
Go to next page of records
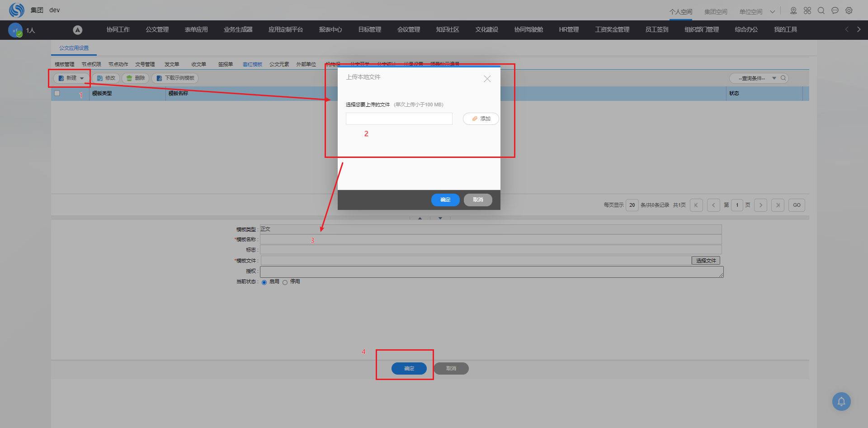click(761, 205)
